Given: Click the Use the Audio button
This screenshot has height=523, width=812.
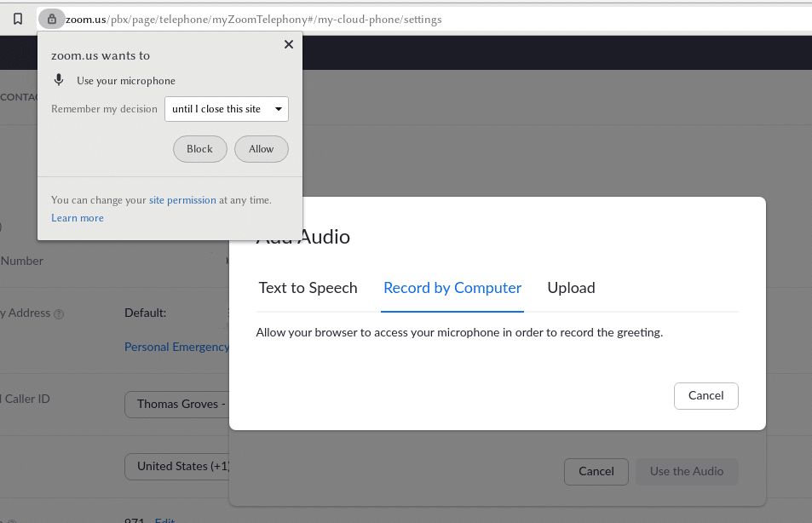Looking at the screenshot, I should (686, 471).
